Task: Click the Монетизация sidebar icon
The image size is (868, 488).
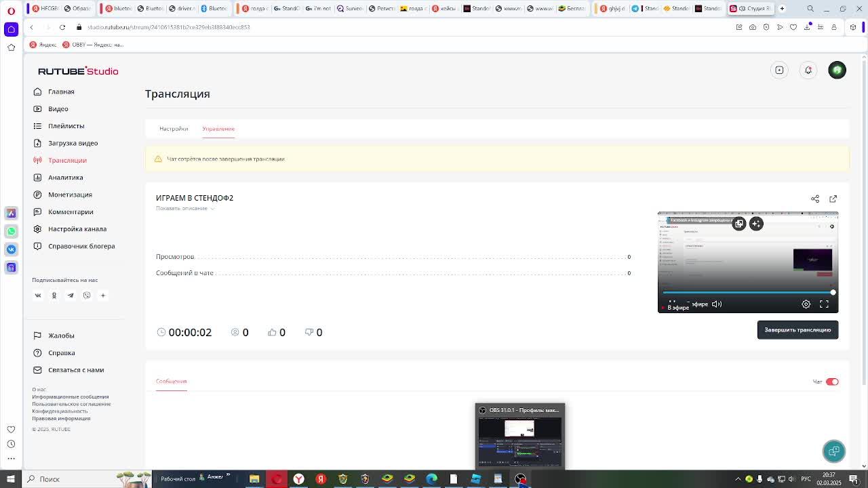Action: coord(37,195)
